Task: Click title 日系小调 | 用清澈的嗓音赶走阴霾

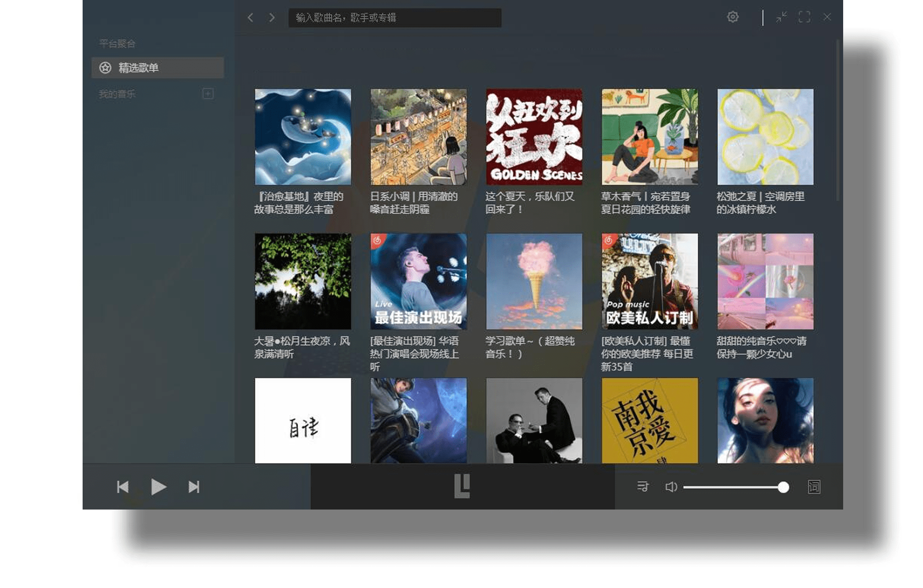Action: point(414,203)
